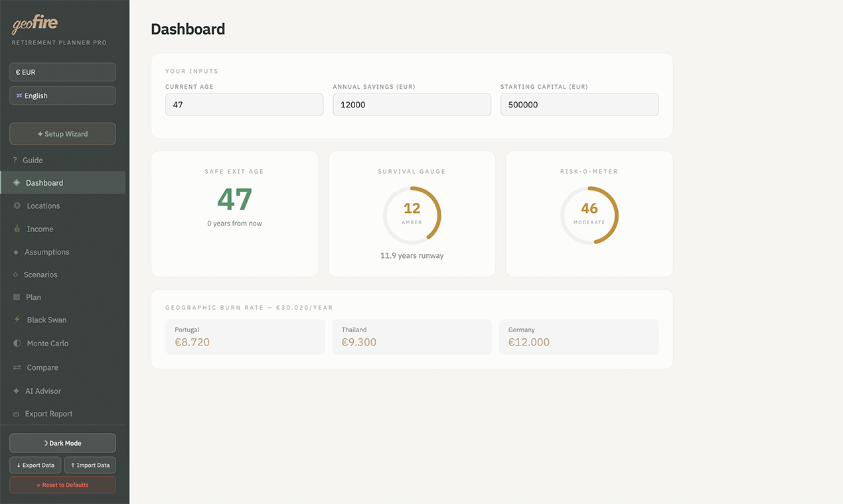Viewport: 843px width, 504px height.
Task: Open the EUR currency selector
Action: pos(62,72)
